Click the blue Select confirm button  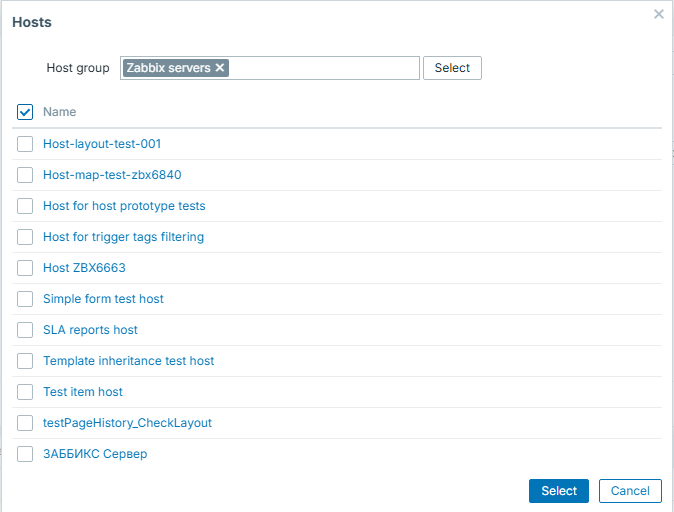(559, 491)
